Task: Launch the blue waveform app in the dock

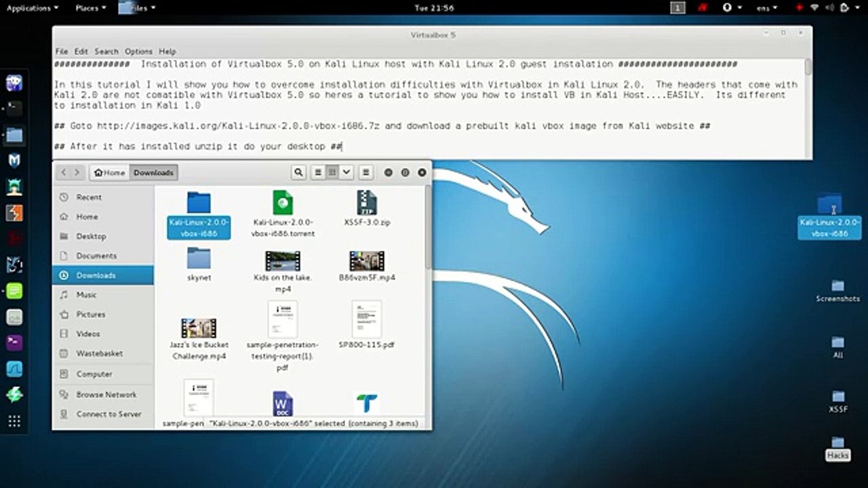Action: pos(14,369)
